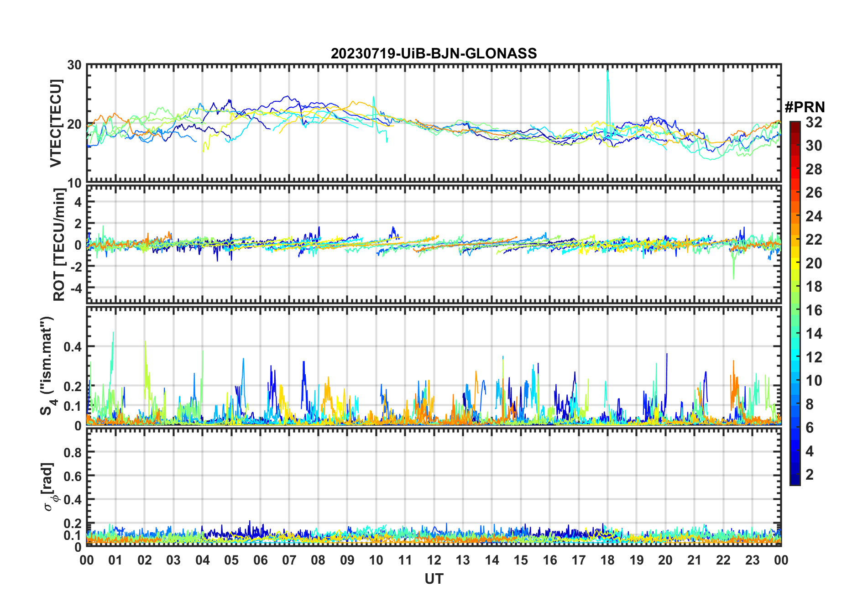This screenshot has width=868, height=607.
Task: Select hour label 18 on UT axis
Action: point(607,560)
